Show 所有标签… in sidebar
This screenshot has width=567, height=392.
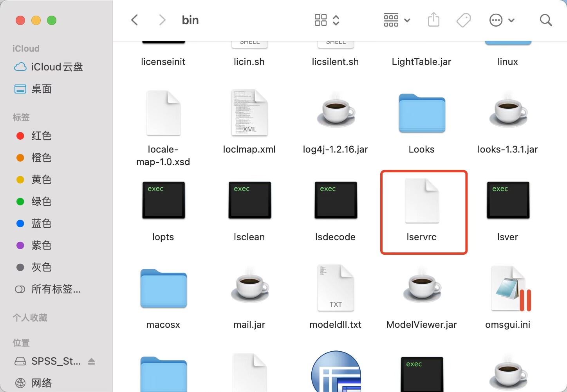[x=48, y=289]
